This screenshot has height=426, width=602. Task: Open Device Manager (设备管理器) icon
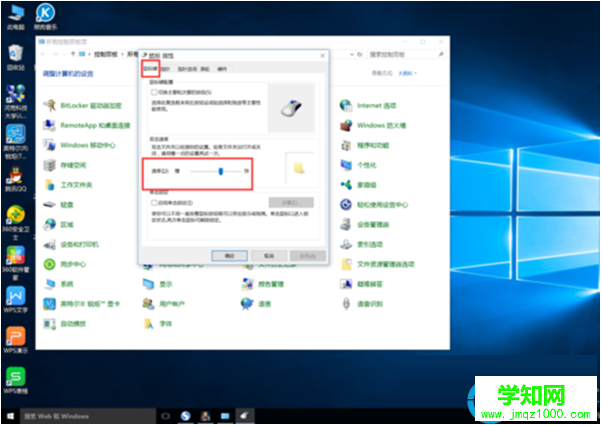tap(346, 225)
